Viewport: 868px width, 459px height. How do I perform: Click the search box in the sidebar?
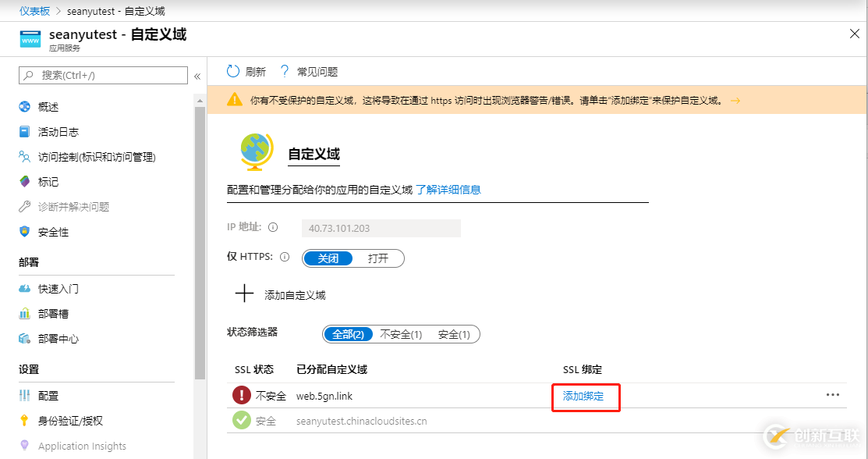click(104, 75)
